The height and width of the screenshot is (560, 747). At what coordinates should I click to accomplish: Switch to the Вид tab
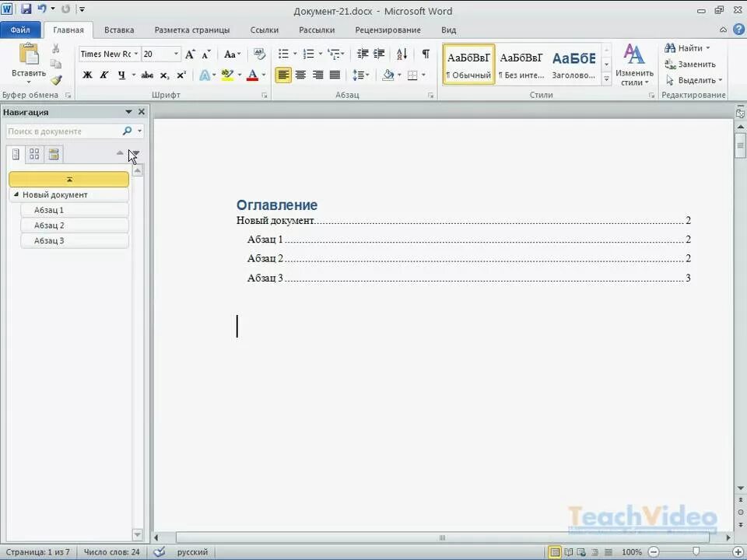click(x=449, y=30)
